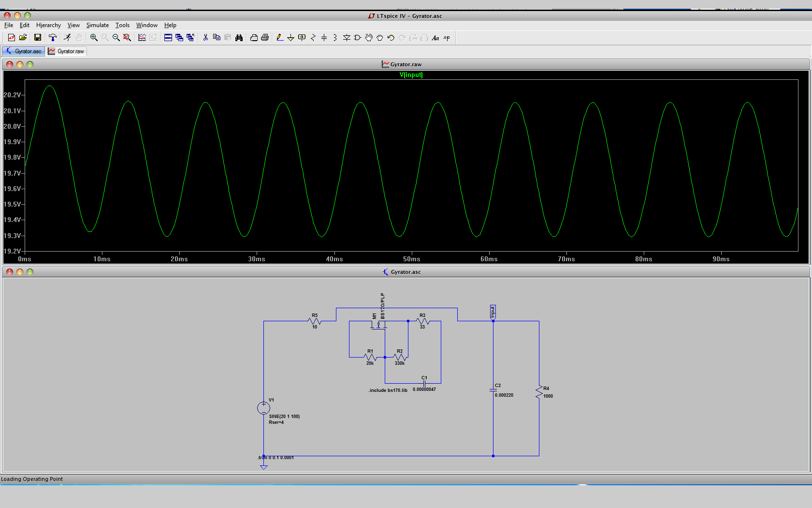Open the Simulate menu
This screenshot has width=812, height=508.
(x=97, y=25)
